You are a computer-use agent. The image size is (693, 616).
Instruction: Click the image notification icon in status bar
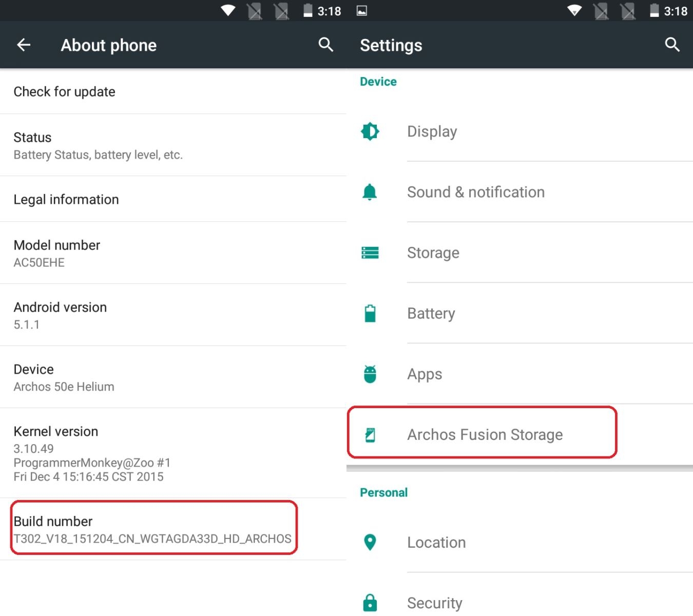point(362,10)
